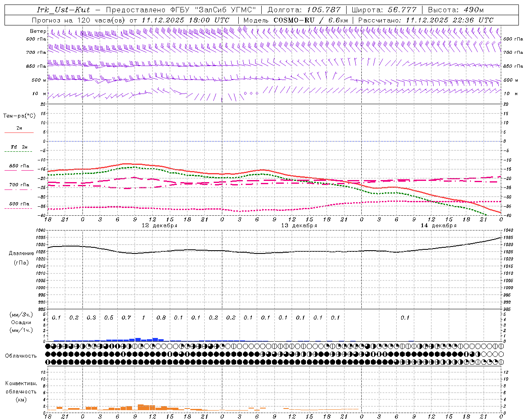Click the 3-hour precipitation value 0.7

coord(126,317)
